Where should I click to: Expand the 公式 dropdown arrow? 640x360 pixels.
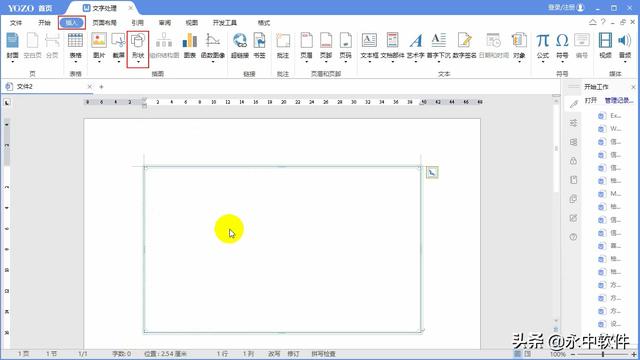(x=542, y=62)
